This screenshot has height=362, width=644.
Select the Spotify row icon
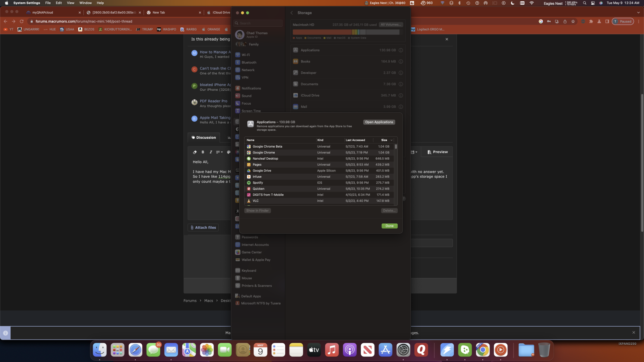249,183
